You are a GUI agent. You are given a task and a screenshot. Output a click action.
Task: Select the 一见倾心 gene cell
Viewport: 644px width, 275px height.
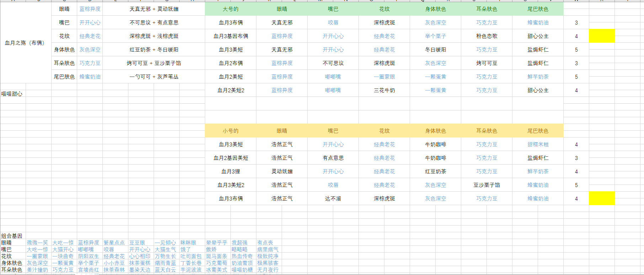[166, 243]
